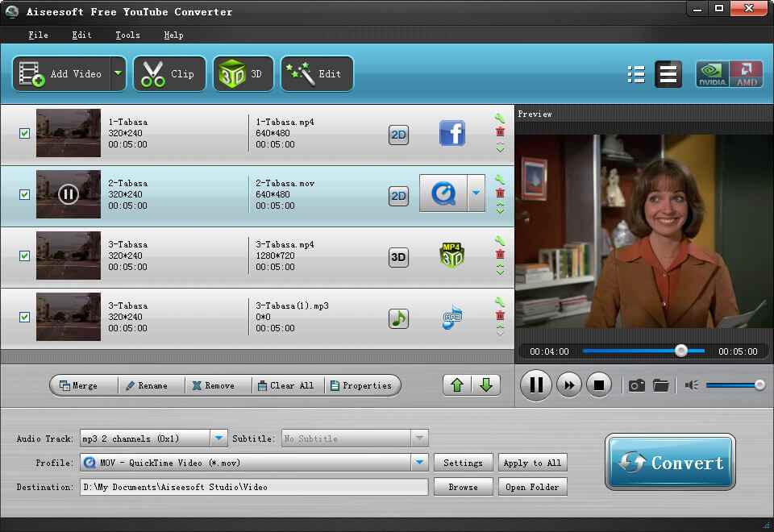The height and width of the screenshot is (532, 774).
Task: Delete 1-Tabasa with red trash icon
Action: [500, 131]
